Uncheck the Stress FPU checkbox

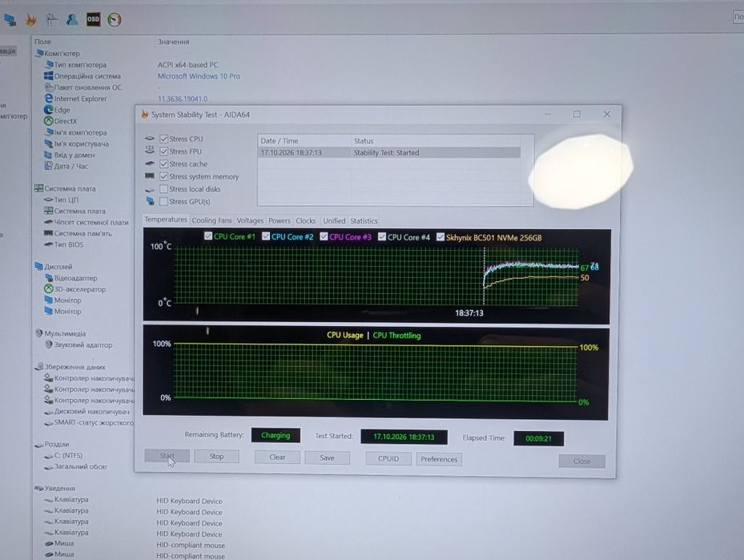(x=163, y=151)
